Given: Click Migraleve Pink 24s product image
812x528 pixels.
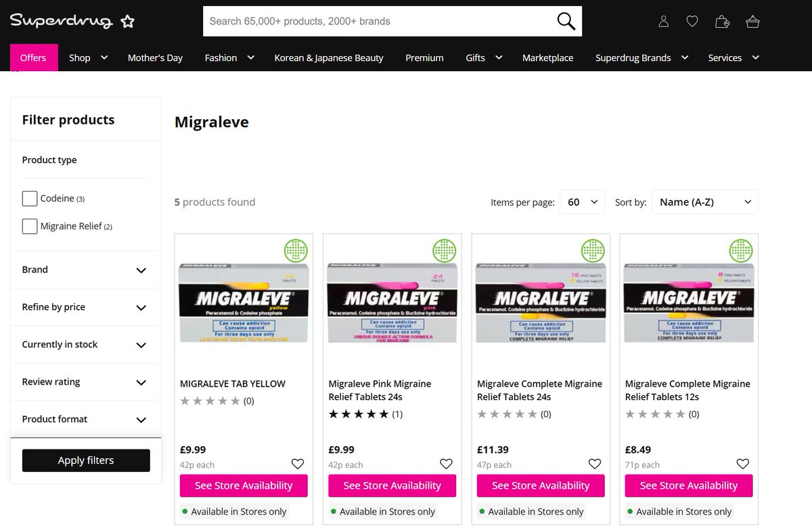Looking at the screenshot, I should 392,303.
